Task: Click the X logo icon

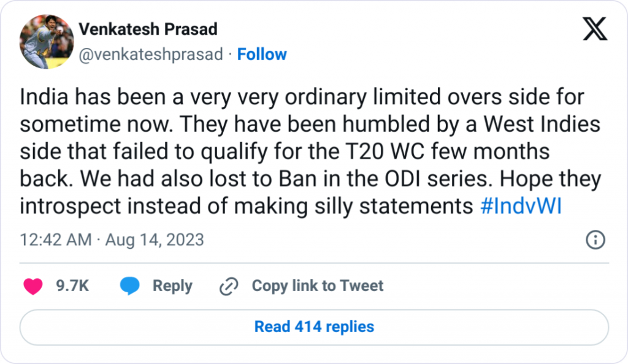Action: (594, 29)
